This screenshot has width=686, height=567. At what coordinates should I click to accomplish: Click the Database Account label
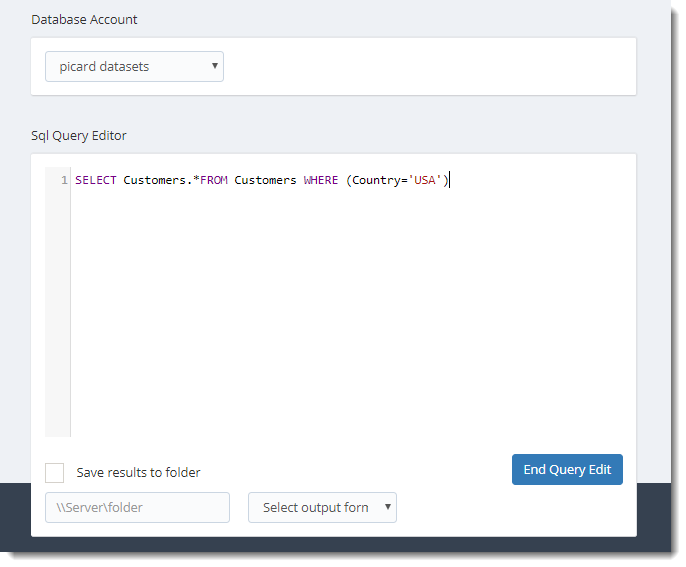click(x=84, y=20)
